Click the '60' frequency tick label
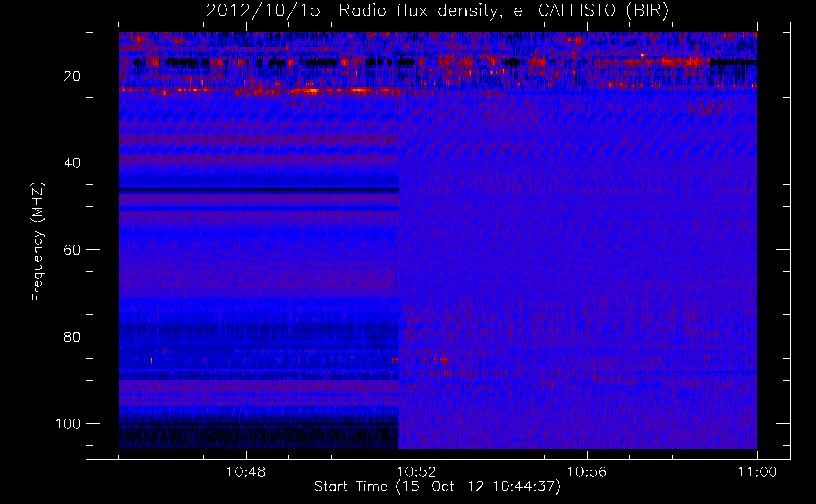The width and height of the screenshot is (816, 504). click(x=72, y=250)
